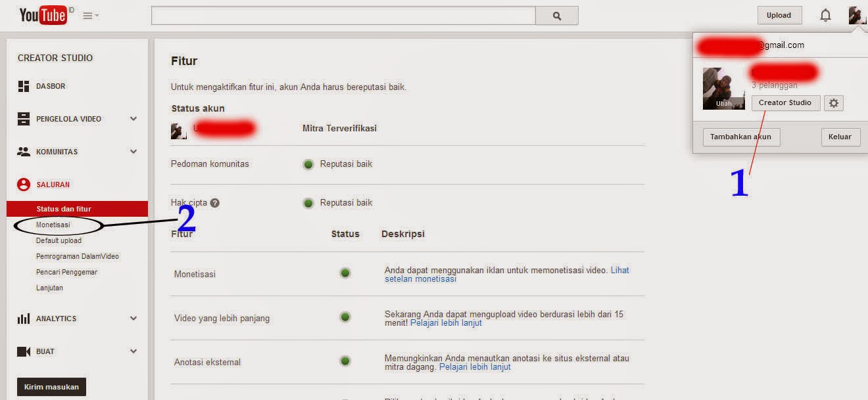
Task: Open Pelajari lebih lanjut for longer videos
Action: (446, 323)
